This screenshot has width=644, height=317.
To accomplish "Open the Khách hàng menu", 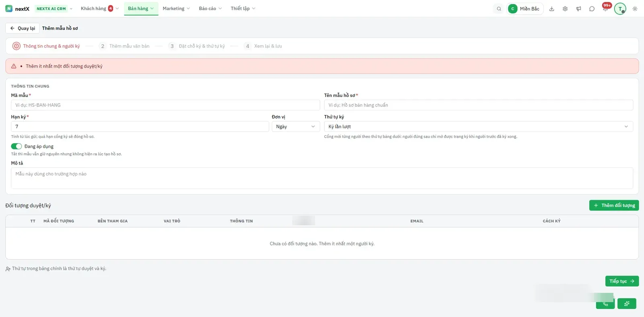I will tap(99, 8).
